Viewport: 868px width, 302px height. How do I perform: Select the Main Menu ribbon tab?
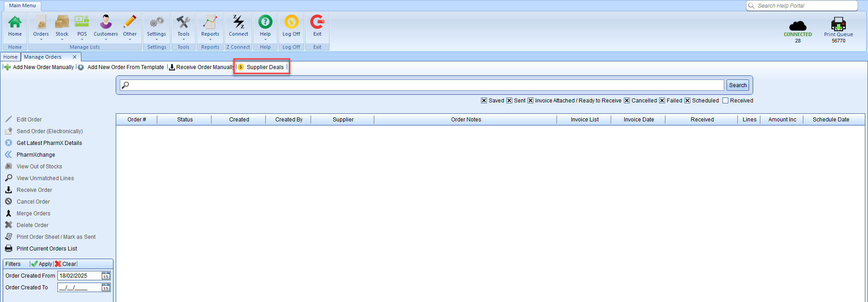pyautogui.click(x=22, y=5)
